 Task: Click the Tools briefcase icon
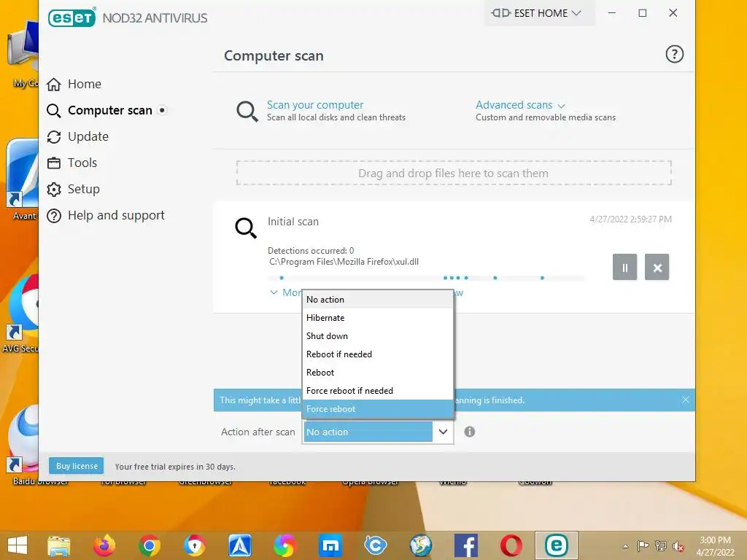tap(54, 163)
